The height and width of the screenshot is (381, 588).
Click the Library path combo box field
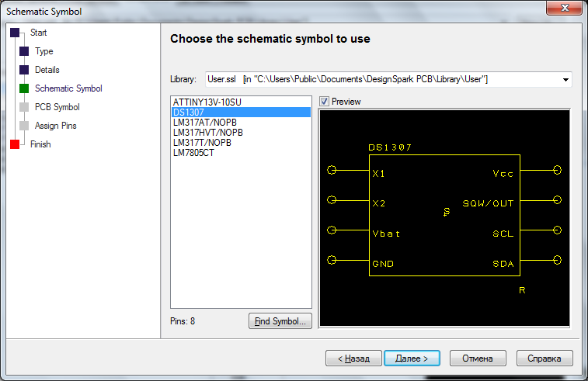point(388,79)
